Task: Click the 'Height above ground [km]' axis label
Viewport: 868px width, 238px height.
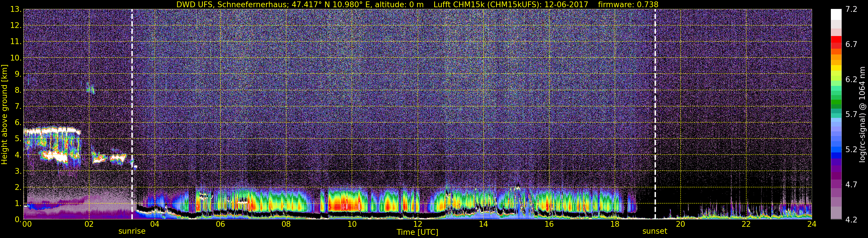Action: click(x=4, y=115)
